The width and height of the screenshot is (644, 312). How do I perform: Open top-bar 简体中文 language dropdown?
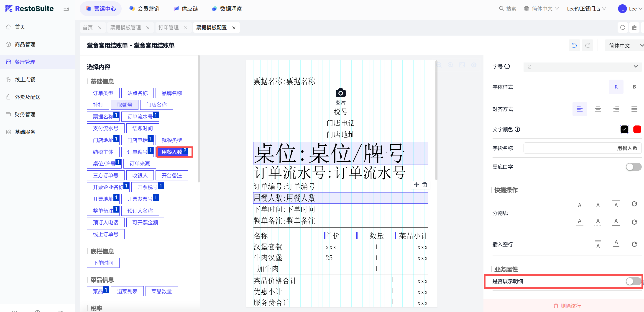click(x=542, y=9)
